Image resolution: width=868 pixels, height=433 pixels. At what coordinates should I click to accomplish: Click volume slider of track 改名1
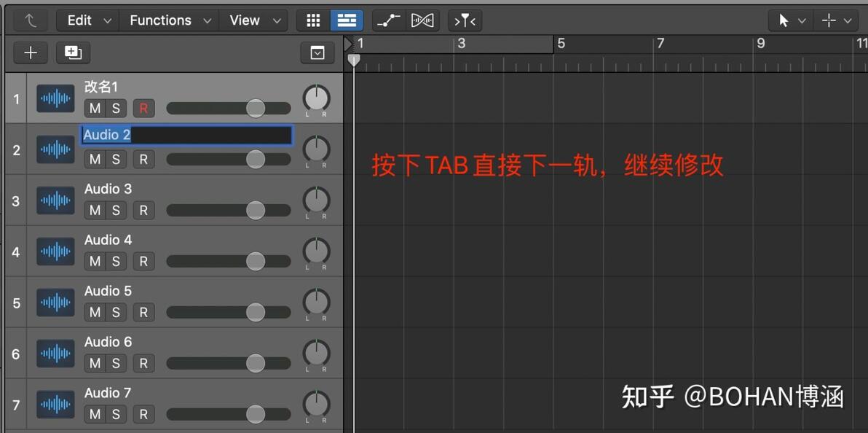tap(229, 108)
